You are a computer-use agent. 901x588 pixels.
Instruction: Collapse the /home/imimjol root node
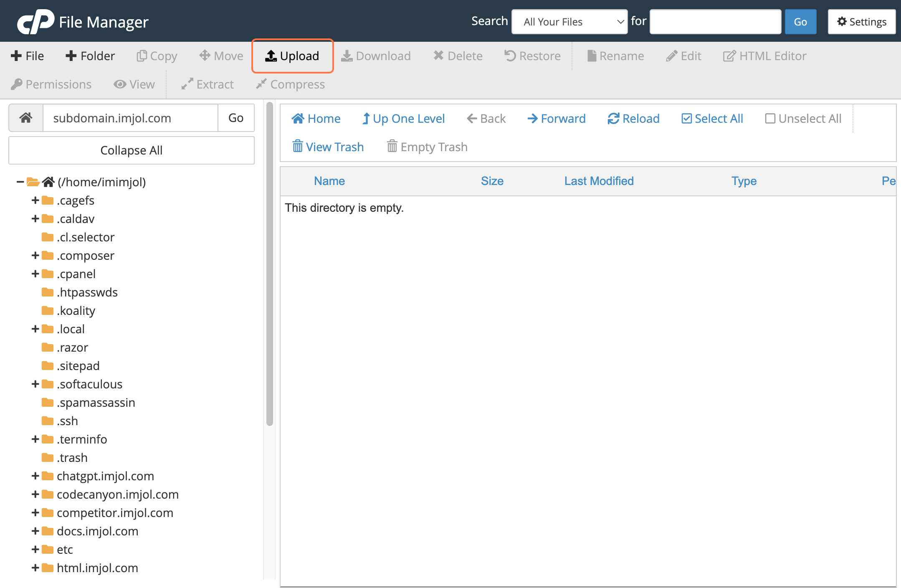20,182
